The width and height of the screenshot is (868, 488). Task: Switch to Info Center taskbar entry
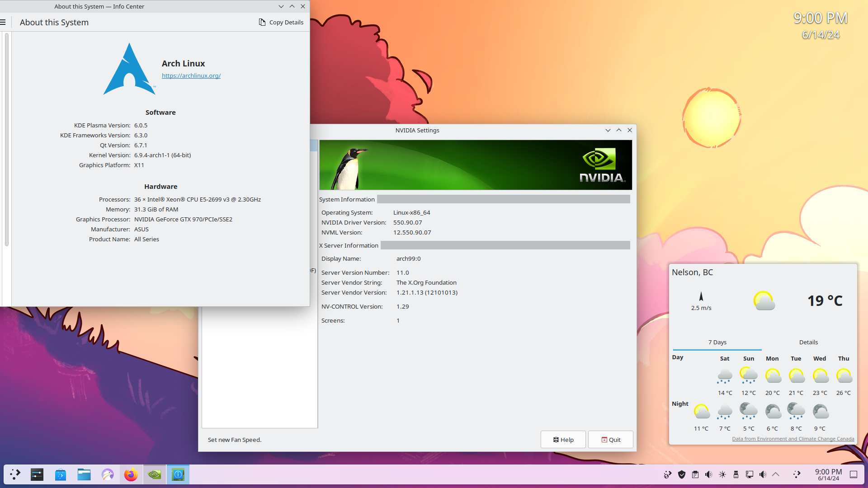coord(178,474)
